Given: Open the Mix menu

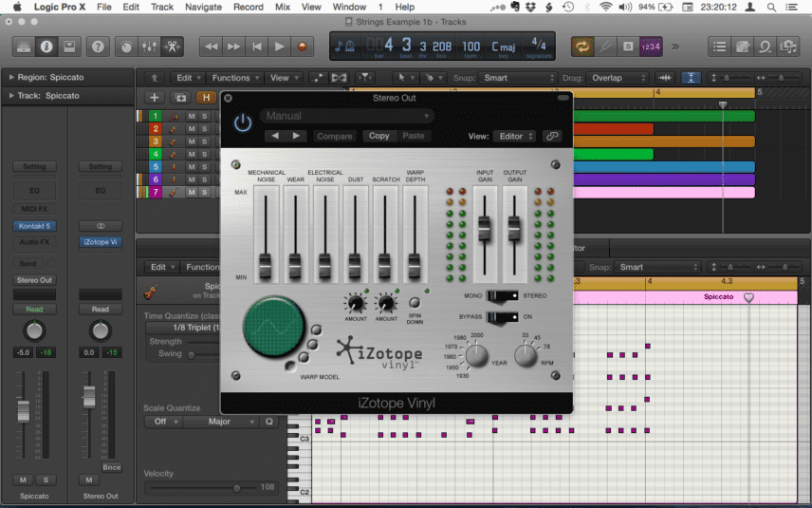Looking at the screenshot, I should click(283, 7).
